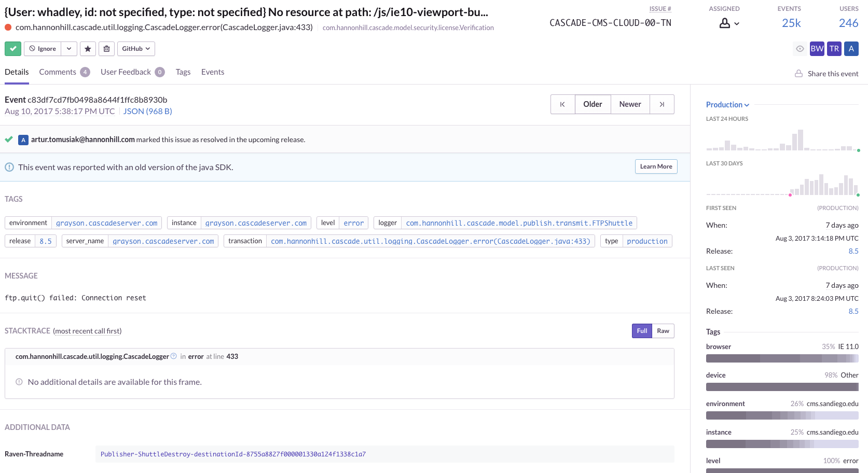
Task: Open the GitHub dropdown
Action: 136,49
